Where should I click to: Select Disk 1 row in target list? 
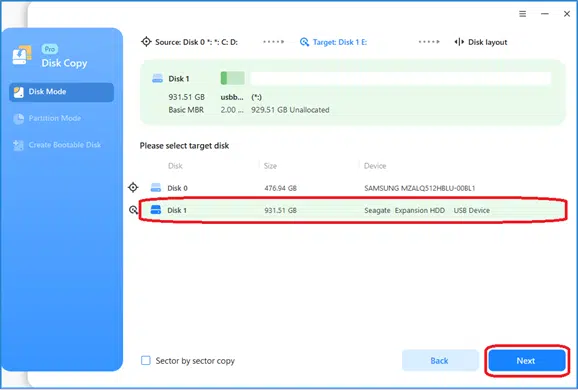tap(352, 210)
